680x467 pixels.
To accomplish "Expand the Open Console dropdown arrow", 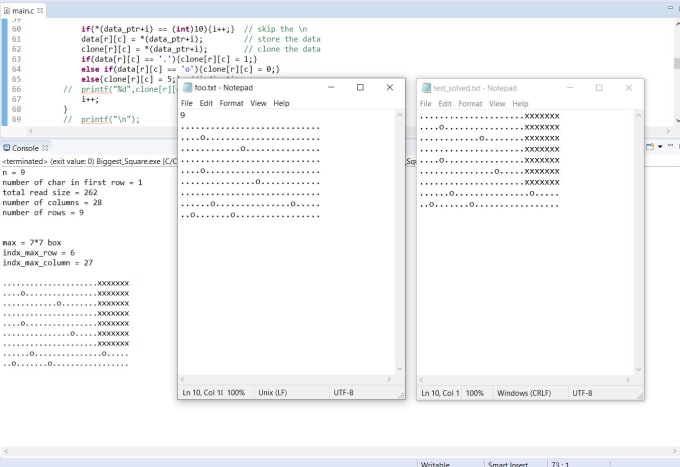I will pyautogui.click(x=660, y=147).
